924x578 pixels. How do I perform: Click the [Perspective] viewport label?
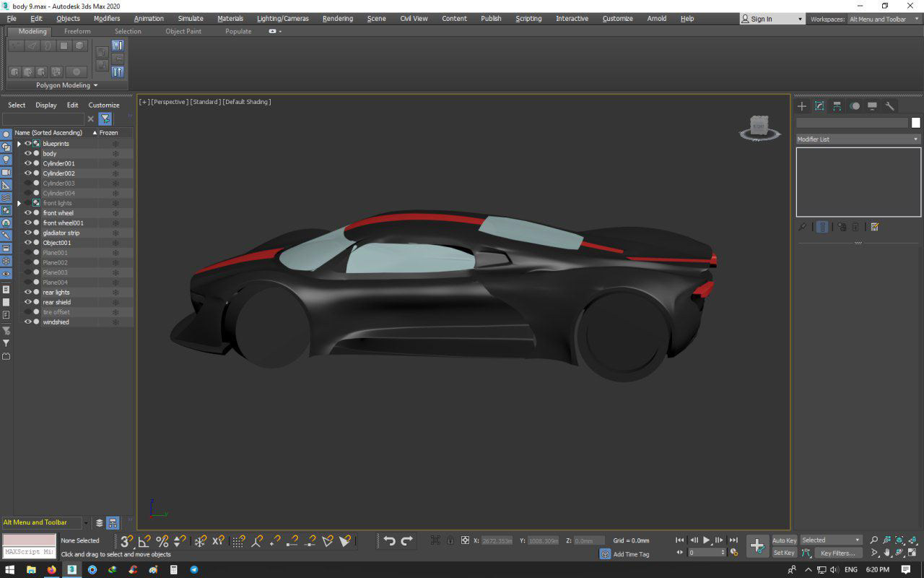coord(170,102)
